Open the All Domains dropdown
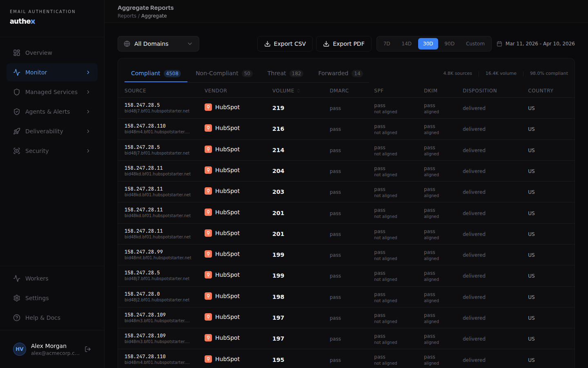Image resolution: width=588 pixels, height=368 pixels. (158, 44)
